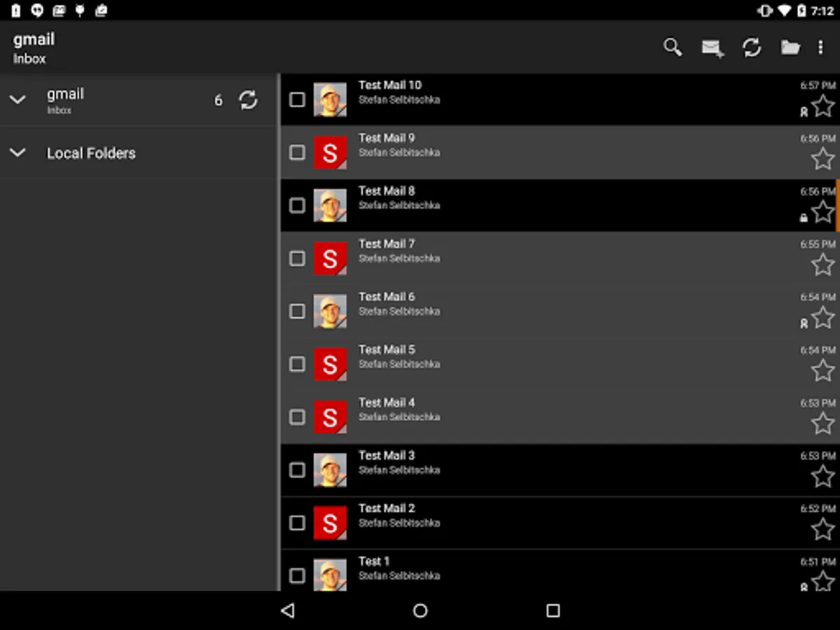840x630 pixels.
Task: Tap the Wi-Fi icon in status bar
Action: 785,10
